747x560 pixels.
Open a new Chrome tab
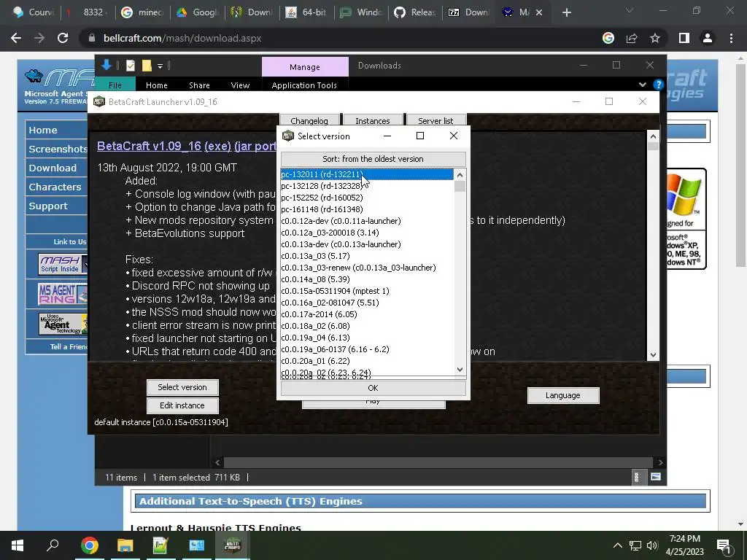pos(566,12)
